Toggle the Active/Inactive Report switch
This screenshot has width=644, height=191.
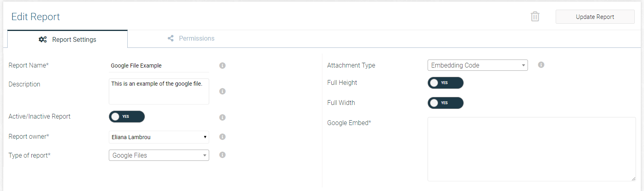pyautogui.click(x=127, y=117)
